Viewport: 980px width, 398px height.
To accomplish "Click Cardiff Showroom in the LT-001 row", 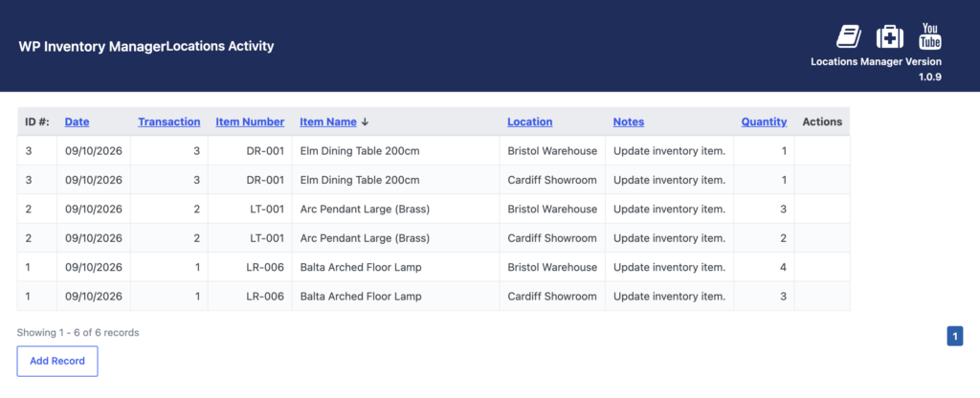I will click(552, 238).
